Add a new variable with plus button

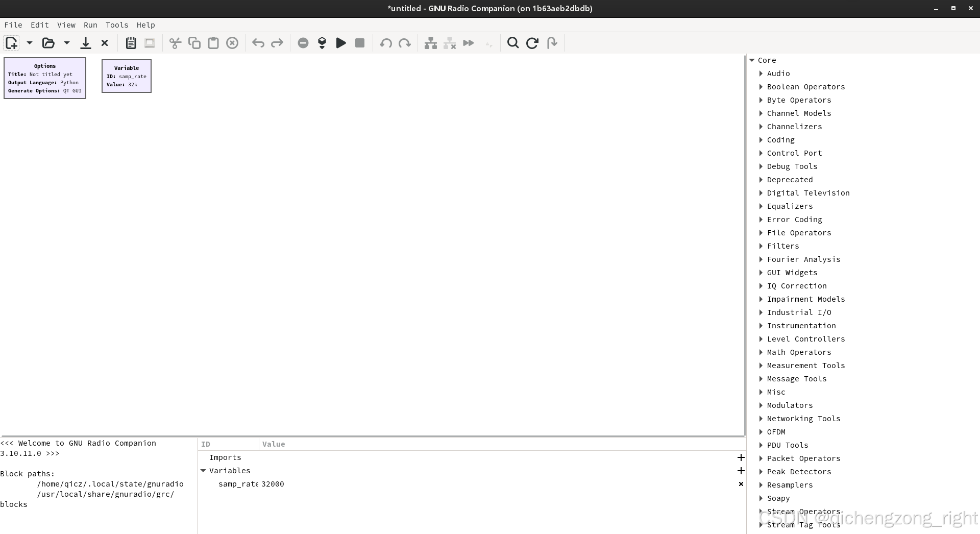tap(741, 471)
